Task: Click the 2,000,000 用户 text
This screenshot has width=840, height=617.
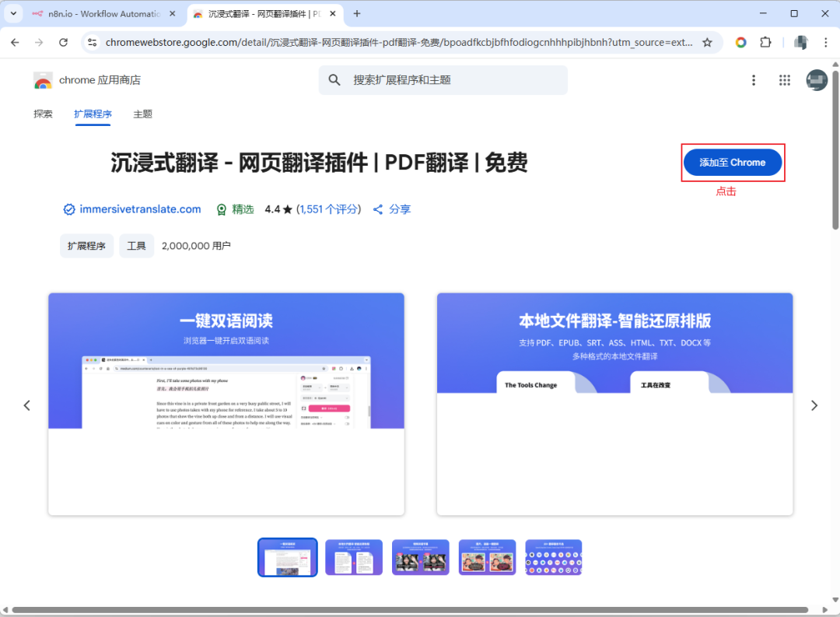Action: 196,246
